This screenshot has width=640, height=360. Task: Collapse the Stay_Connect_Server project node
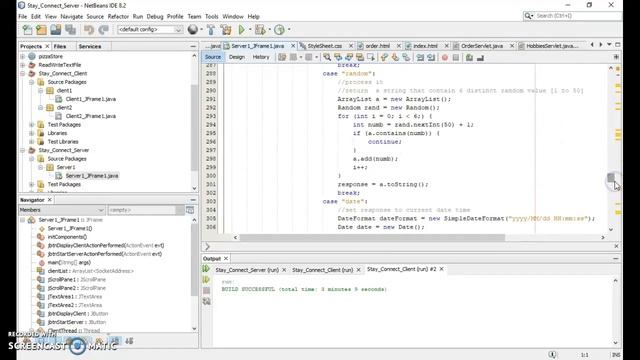[x=23, y=150]
